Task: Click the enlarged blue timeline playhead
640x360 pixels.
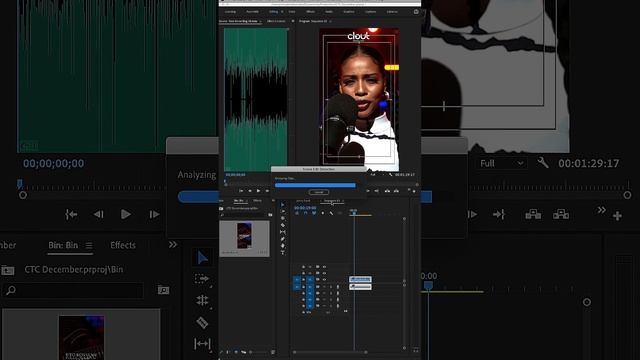Action: [x=428, y=285]
